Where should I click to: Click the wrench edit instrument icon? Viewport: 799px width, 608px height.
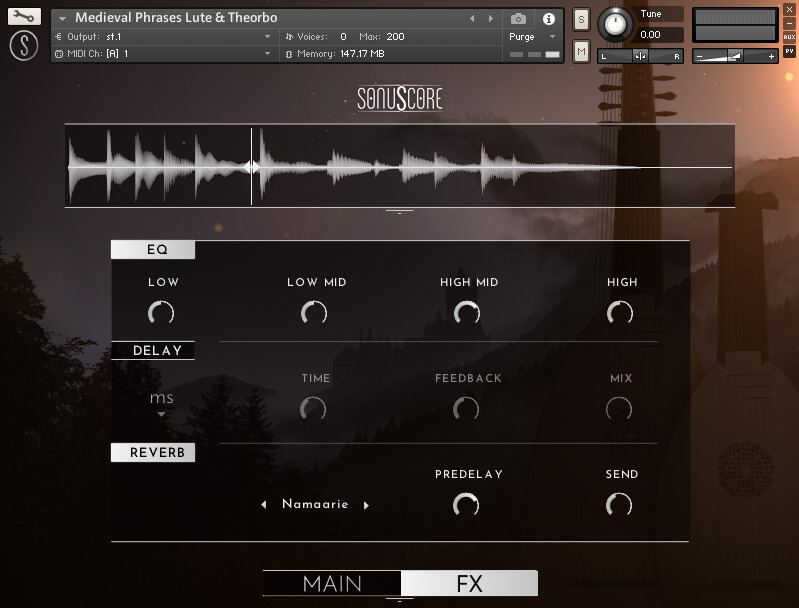point(25,17)
